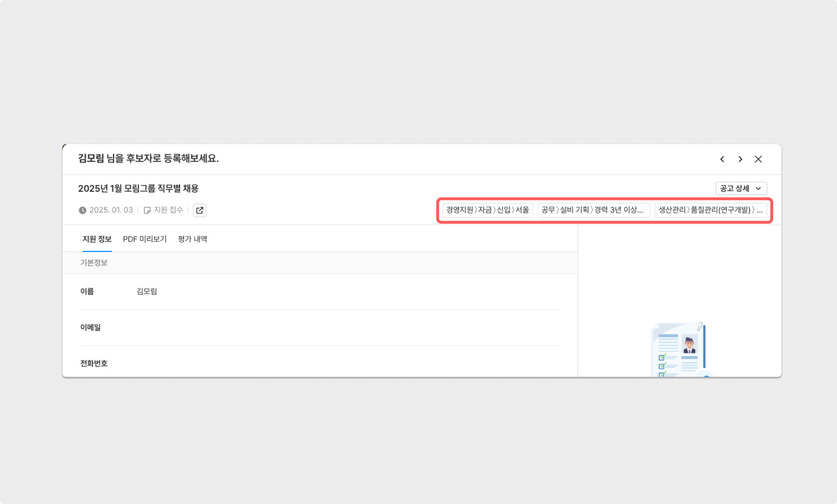Click the 기본정보 section header
Image resolution: width=837 pixels, height=504 pixels.
[94, 263]
